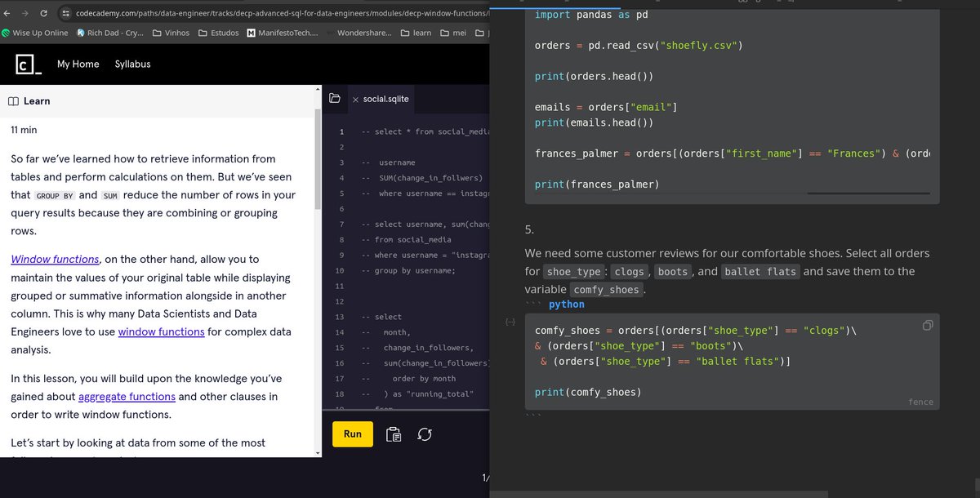Follow the italic Window functions link
Viewport: 980px width, 498px height.
(55, 260)
